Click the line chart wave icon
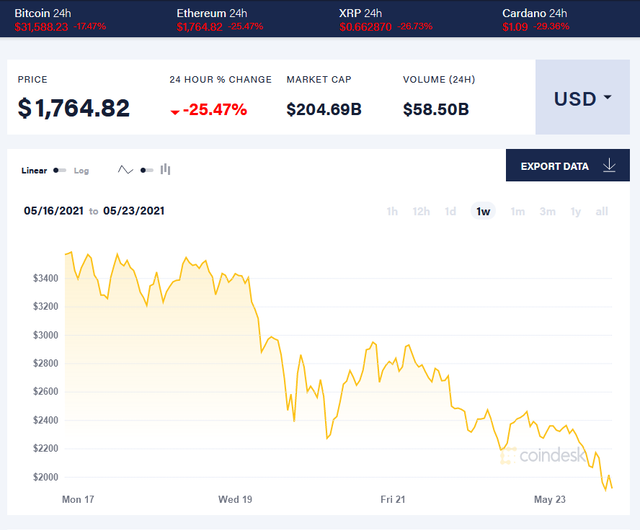The height and width of the screenshot is (530, 640). (125, 169)
